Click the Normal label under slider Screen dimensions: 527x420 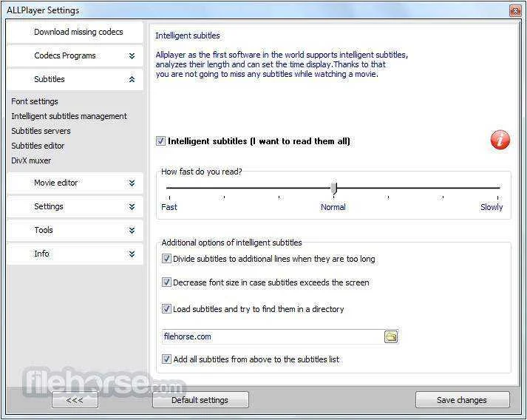click(333, 207)
